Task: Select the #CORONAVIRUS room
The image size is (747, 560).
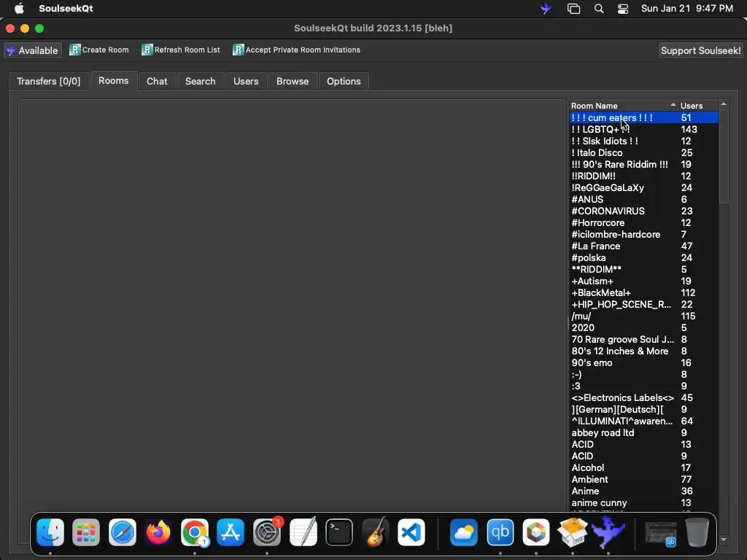Action: click(643, 211)
